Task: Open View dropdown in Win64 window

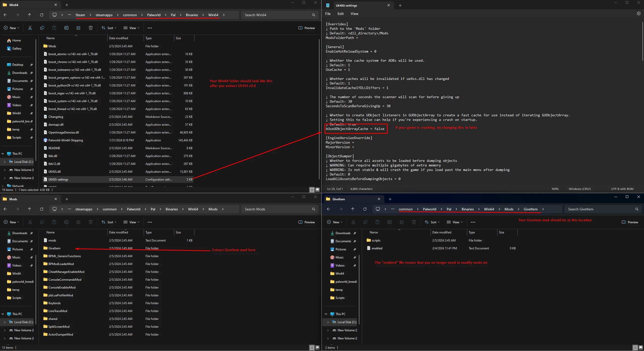Action: click(132, 28)
